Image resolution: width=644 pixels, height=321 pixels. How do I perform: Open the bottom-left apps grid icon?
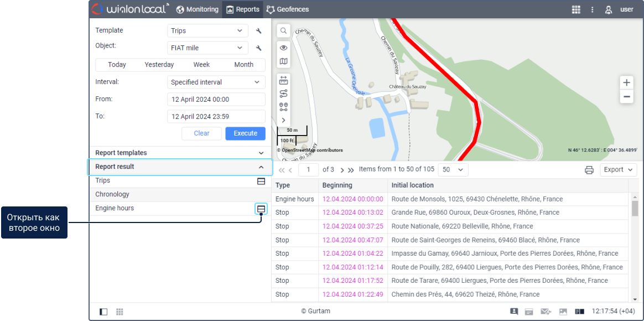[120, 312]
